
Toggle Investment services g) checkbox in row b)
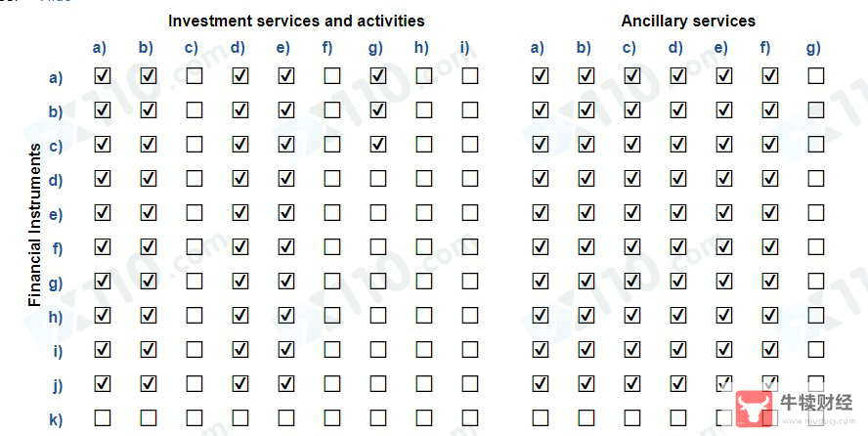tap(378, 110)
